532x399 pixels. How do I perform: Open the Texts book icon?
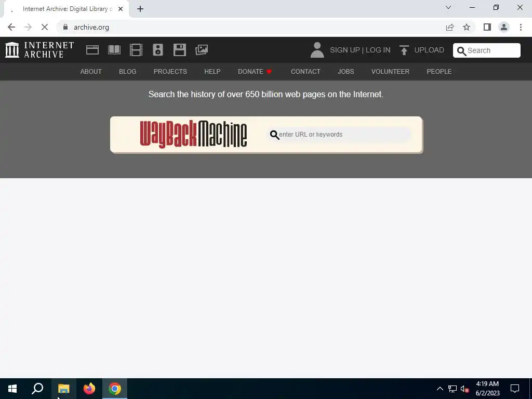tap(114, 50)
